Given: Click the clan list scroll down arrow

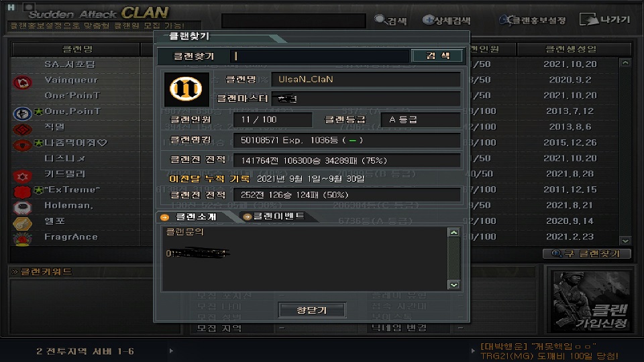Looking at the screenshot, I should click(x=625, y=241).
